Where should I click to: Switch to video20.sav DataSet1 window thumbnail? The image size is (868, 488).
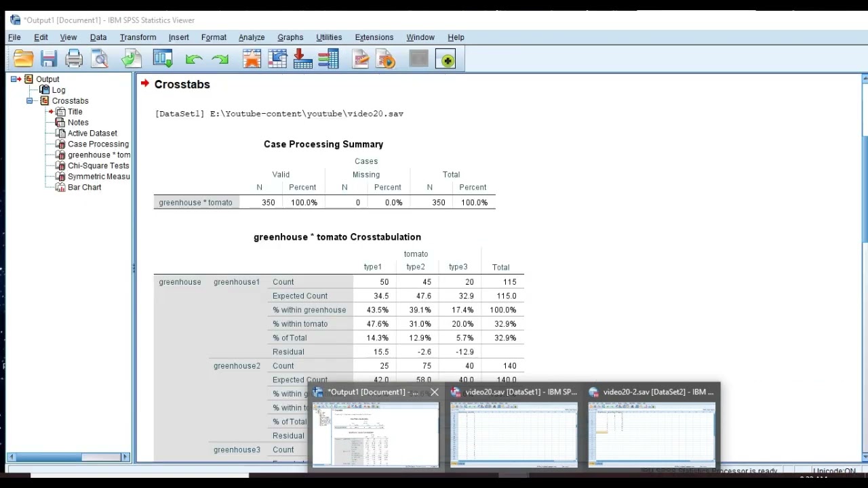pyautogui.click(x=514, y=434)
